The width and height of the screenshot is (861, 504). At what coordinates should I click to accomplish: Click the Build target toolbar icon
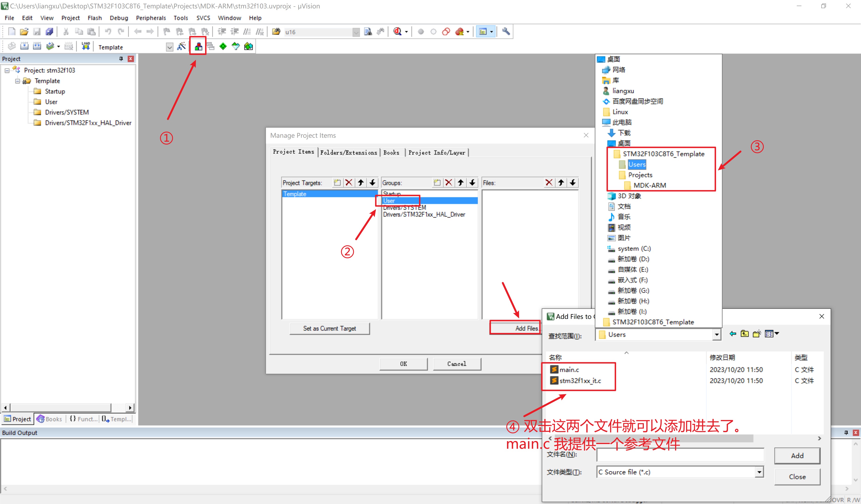pyautogui.click(x=24, y=46)
